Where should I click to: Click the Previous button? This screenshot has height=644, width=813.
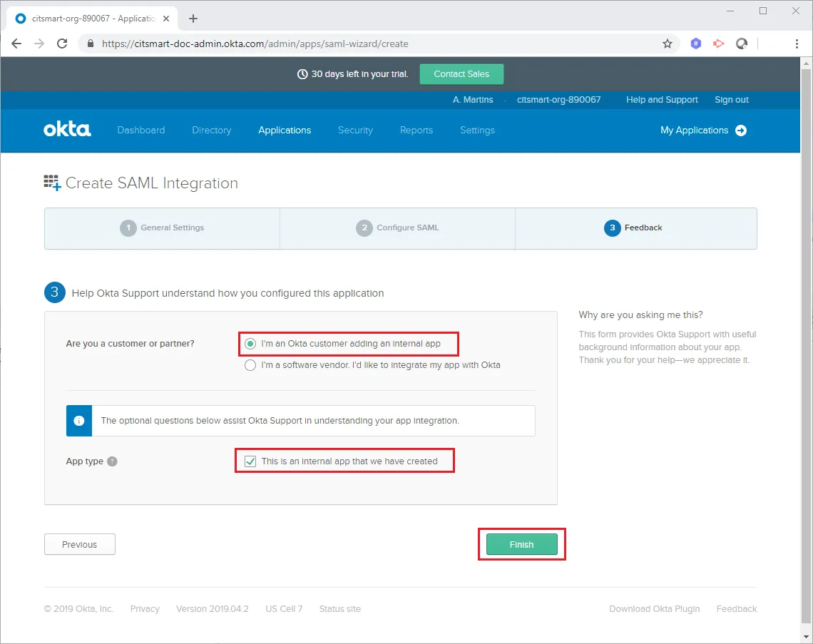point(80,544)
